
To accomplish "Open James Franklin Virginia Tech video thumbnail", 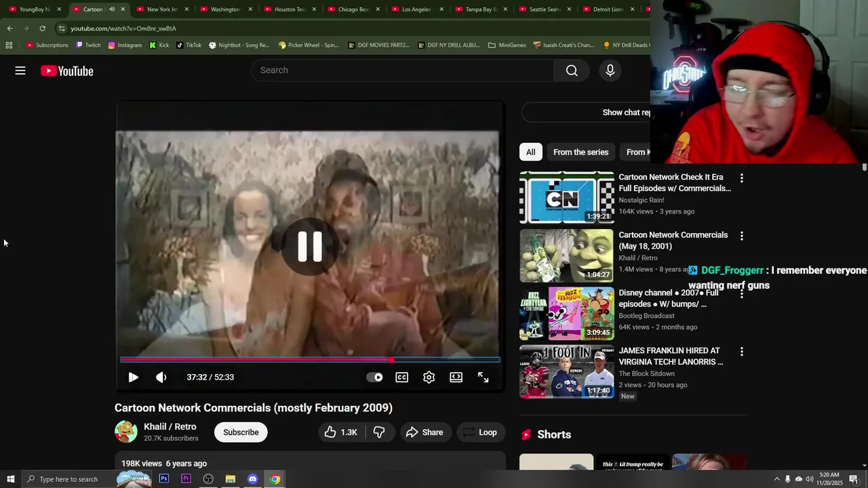I will (567, 371).
